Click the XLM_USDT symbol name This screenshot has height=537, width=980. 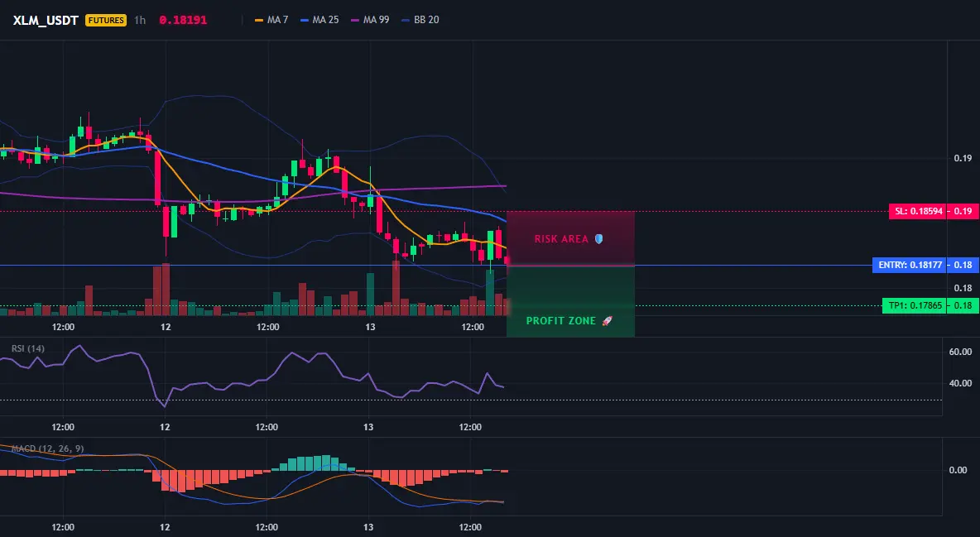point(45,20)
